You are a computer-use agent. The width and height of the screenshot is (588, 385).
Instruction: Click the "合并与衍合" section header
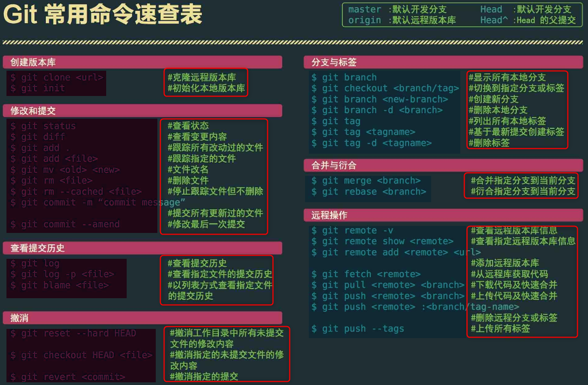coord(443,166)
